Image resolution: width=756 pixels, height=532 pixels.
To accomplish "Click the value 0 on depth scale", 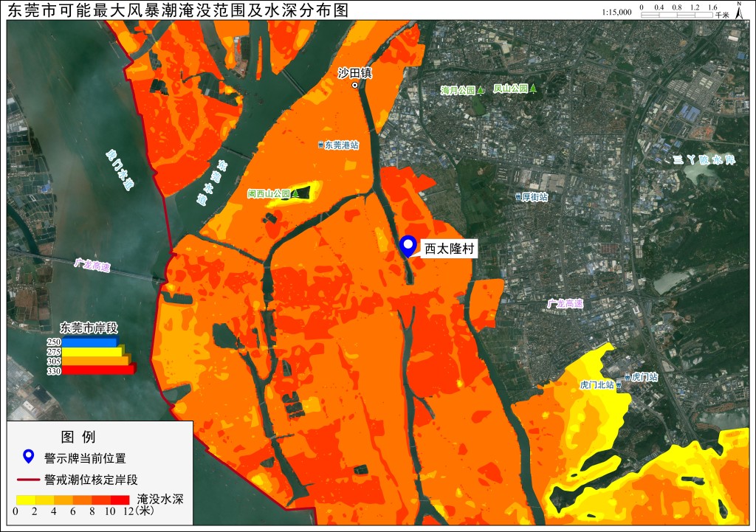I will (x=16, y=511).
